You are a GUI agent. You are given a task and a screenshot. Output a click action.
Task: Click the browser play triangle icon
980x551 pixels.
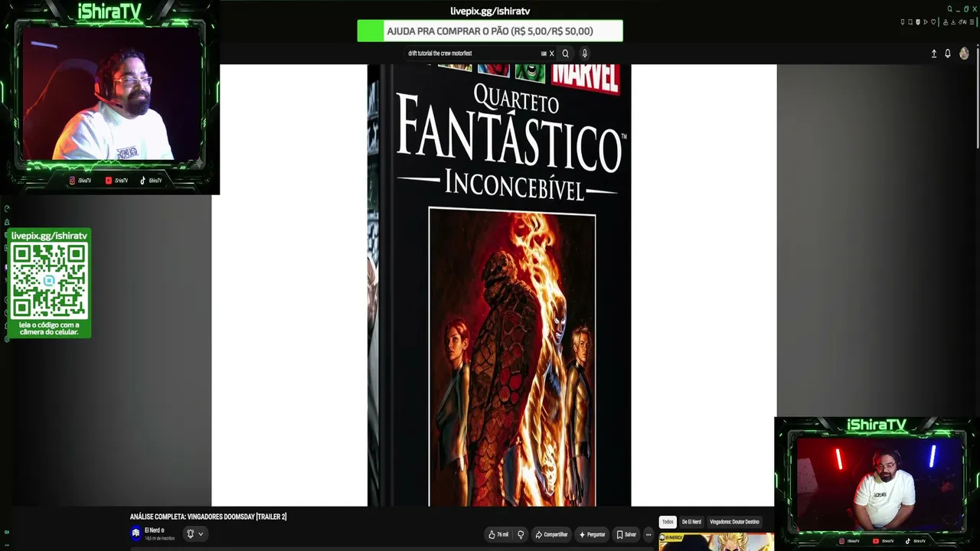point(926,22)
